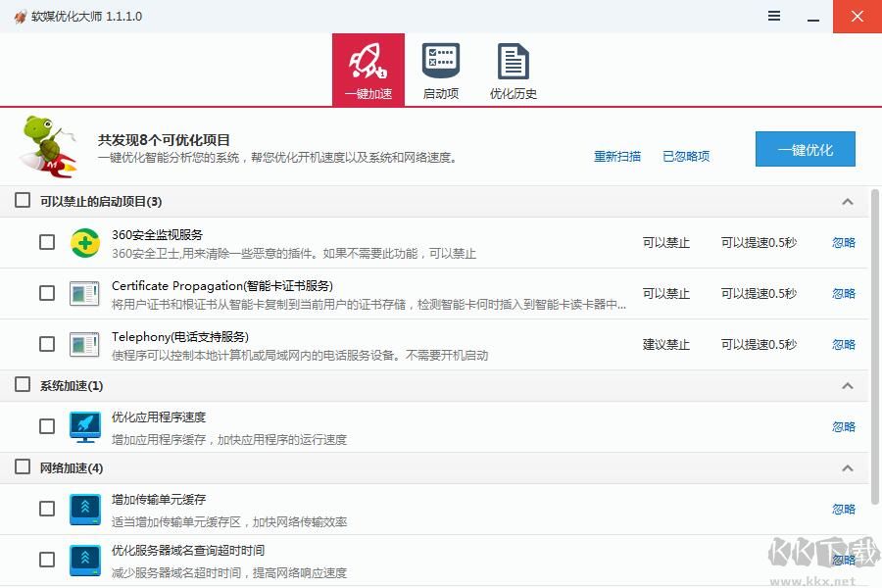882x588 pixels.
Task: Ignore the Certificate Propagation item via 忽略
Action: pyautogui.click(x=843, y=293)
